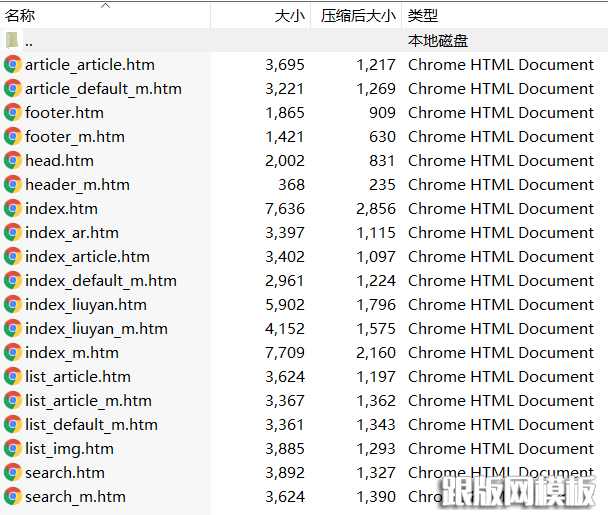Sort by 大小 column header

(290, 16)
